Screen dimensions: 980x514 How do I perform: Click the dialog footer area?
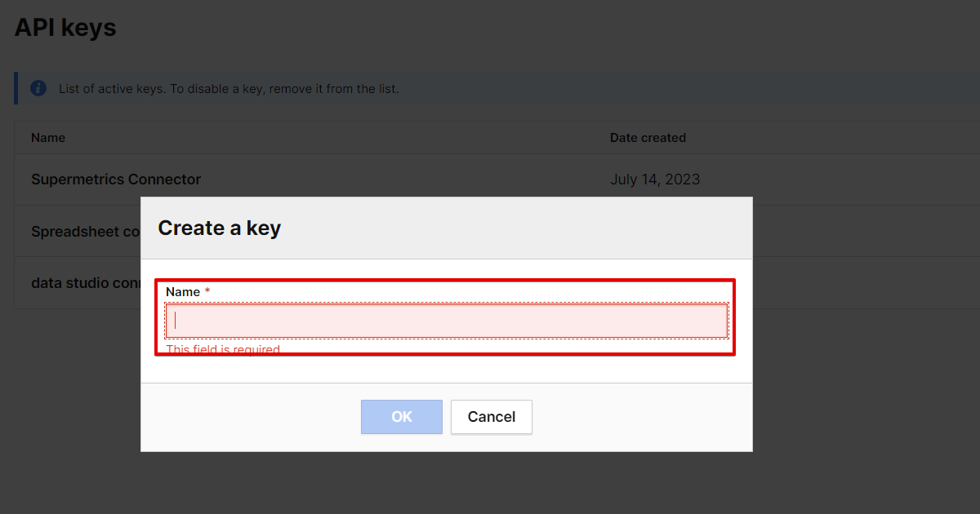coord(637,416)
